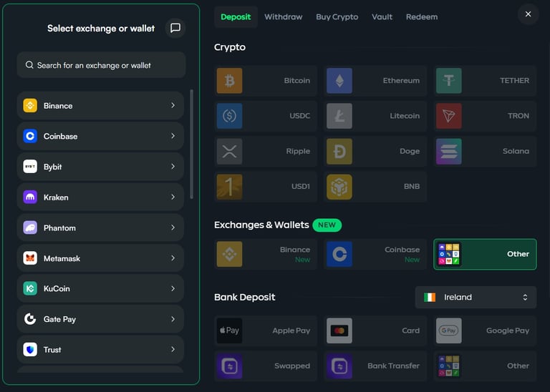The image size is (550, 392).
Task: Open the Vault tab
Action: (x=382, y=17)
